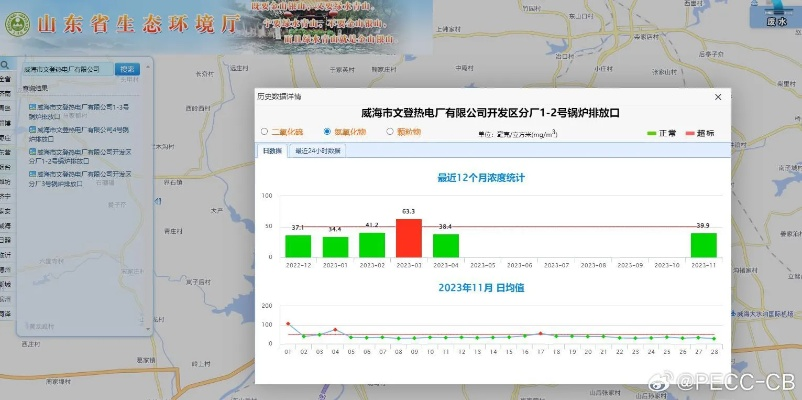Screen dimensions: 802x400
Task: Toggle the green 正常 legend swatch
Action: (654, 133)
